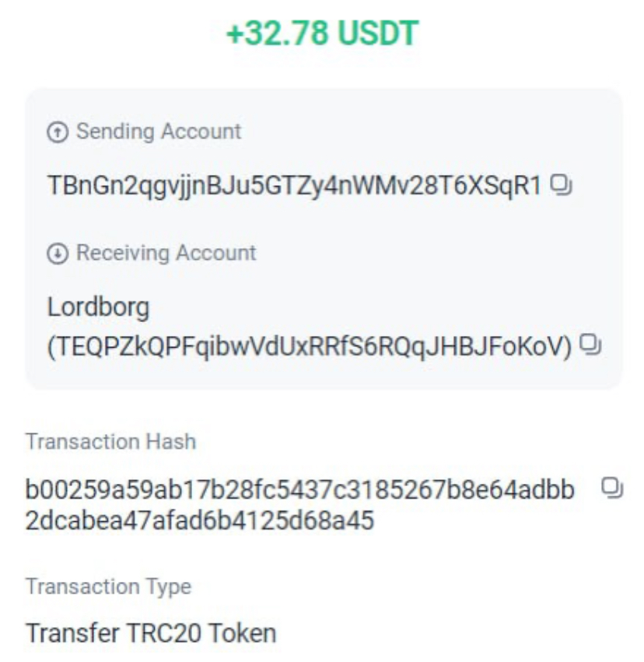This screenshot has width=644, height=662.
Task: Copy the transaction hash
Action: click(612, 488)
